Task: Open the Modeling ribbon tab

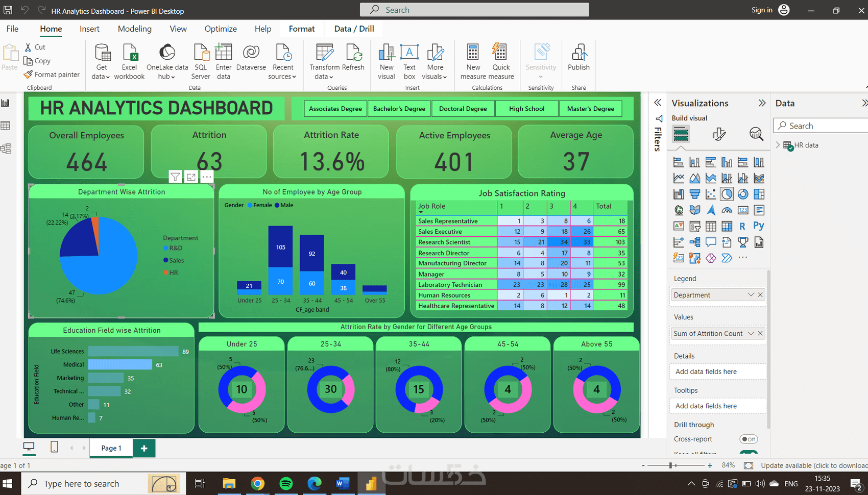Action: tap(135, 29)
